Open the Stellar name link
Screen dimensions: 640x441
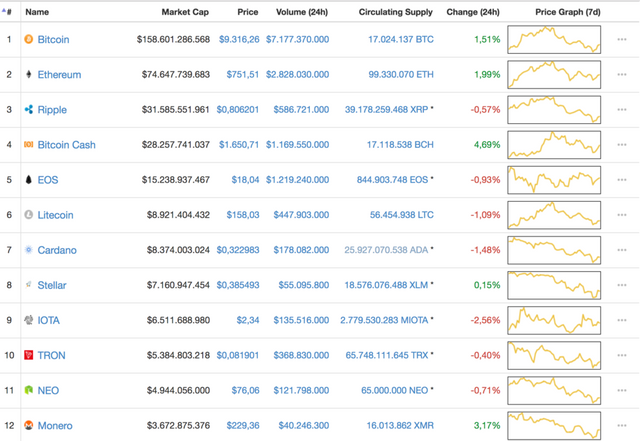coord(52,285)
